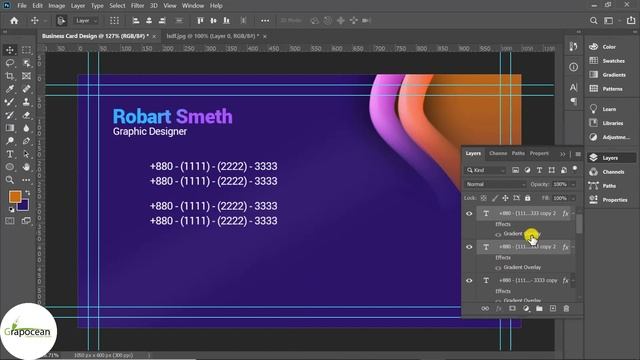Toggle the layer filter on/off switch
The image size is (640, 360).
click(575, 169)
